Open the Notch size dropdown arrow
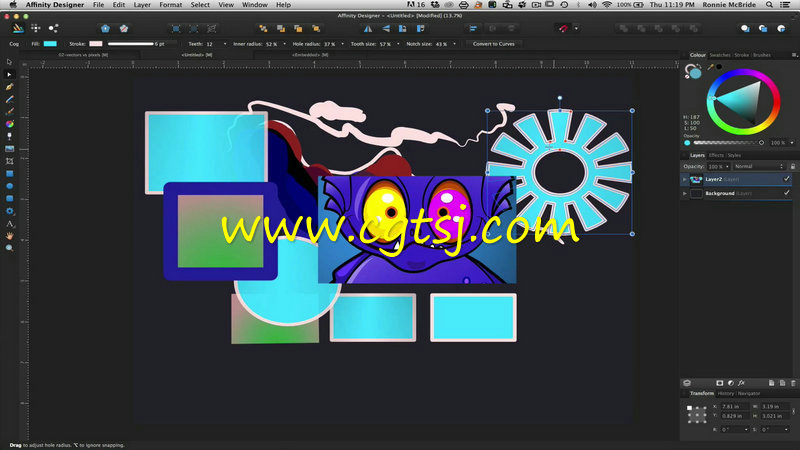This screenshot has width=800, height=450. pyautogui.click(x=454, y=44)
